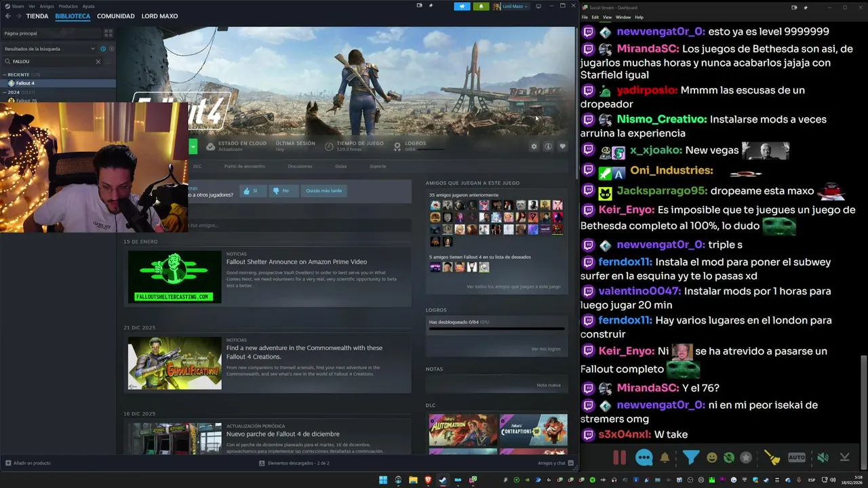Click the library search field
The image size is (868, 488).
pos(53,61)
